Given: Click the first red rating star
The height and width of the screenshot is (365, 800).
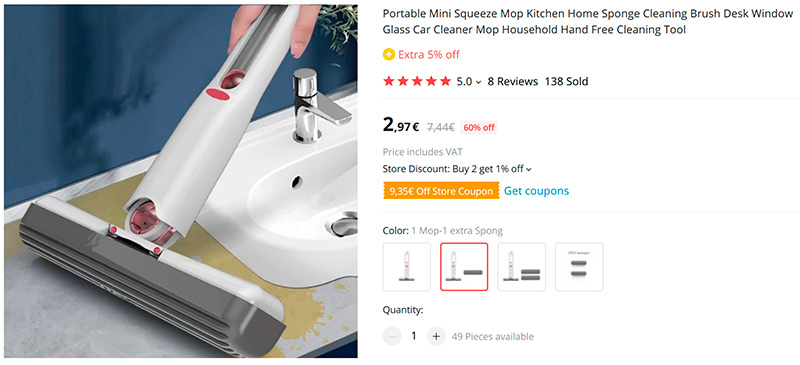Looking at the screenshot, I should coord(389,81).
